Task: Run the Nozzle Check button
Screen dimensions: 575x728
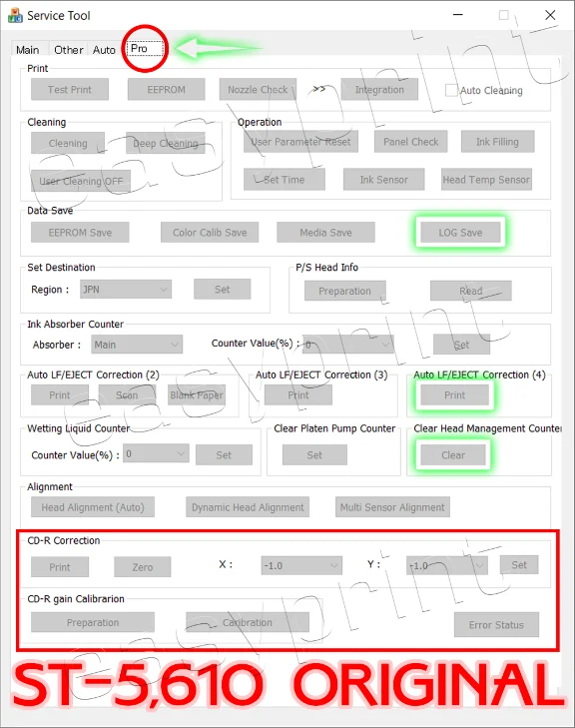Action: pyautogui.click(x=258, y=89)
